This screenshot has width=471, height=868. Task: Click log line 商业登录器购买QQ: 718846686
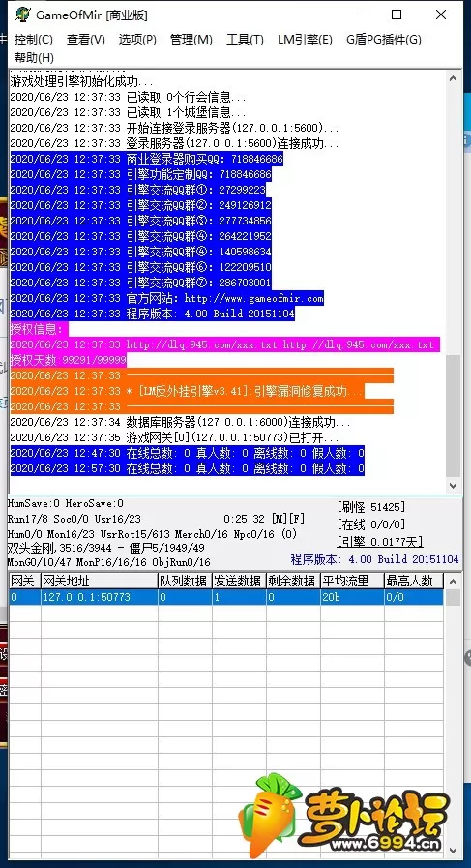(147, 160)
